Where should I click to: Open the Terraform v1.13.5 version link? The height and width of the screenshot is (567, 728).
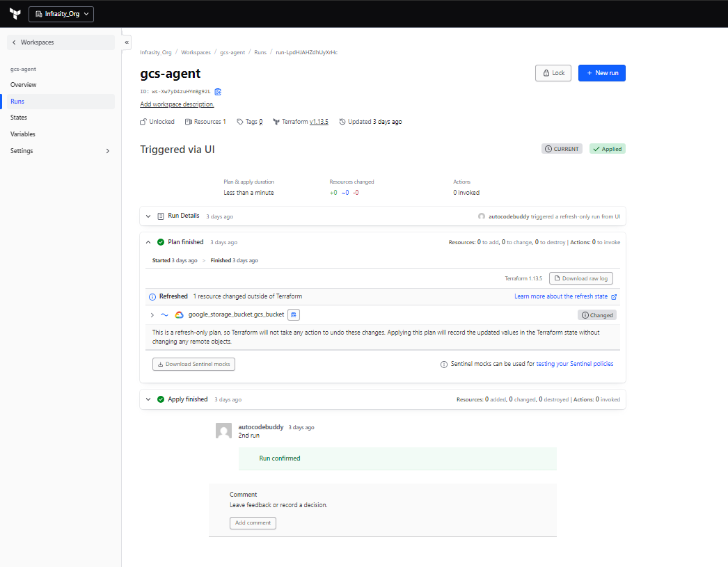pos(319,122)
